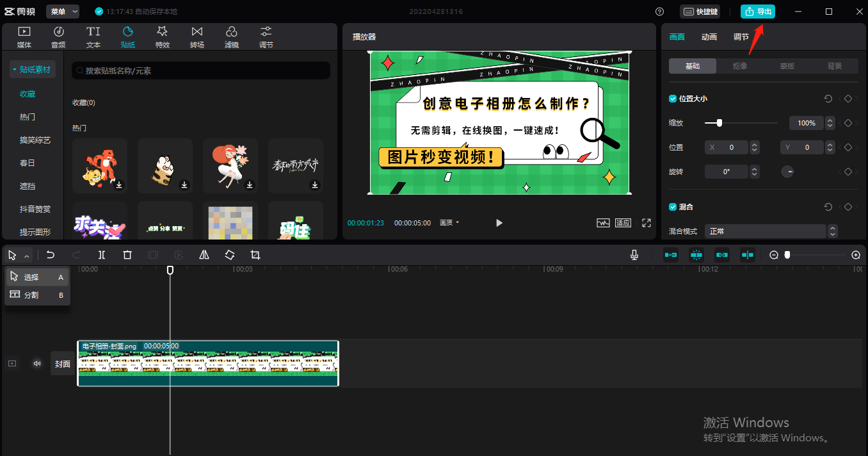Click the rotate icon in timeline toolbar
Screen dimensions: 868x456
tap(230, 255)
